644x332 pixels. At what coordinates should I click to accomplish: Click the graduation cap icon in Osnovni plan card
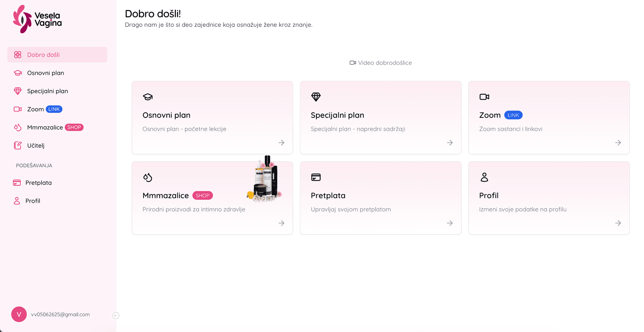pyautogui.click(x=148, y=97)
